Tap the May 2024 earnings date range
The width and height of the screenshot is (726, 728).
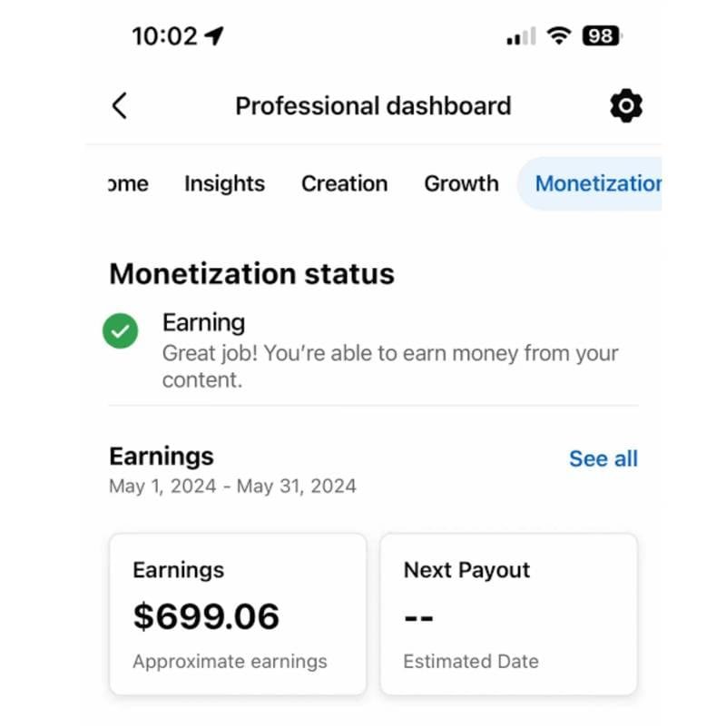tap(232, 486)
